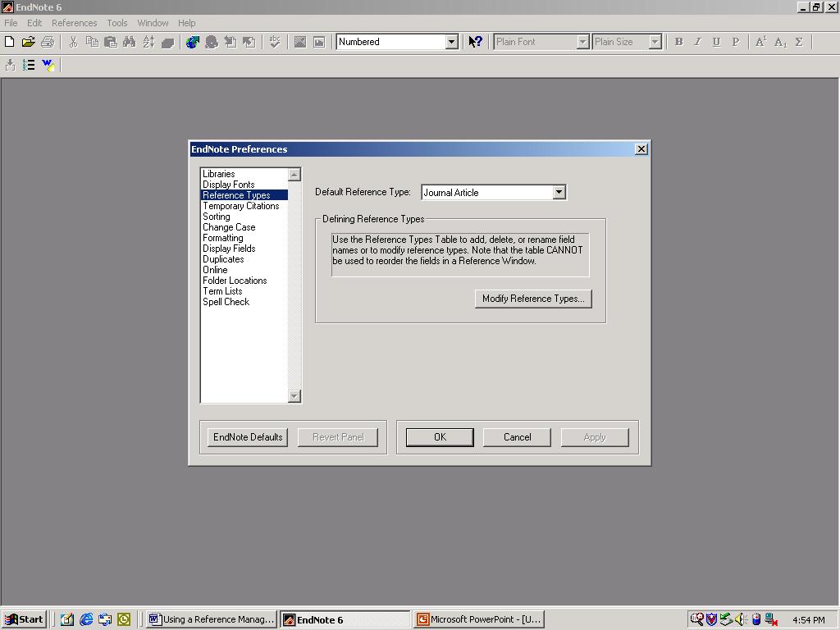This screenshot has height=630, width=840.
Task: Click preferences list scroll-down arrow
Action: 294,396
